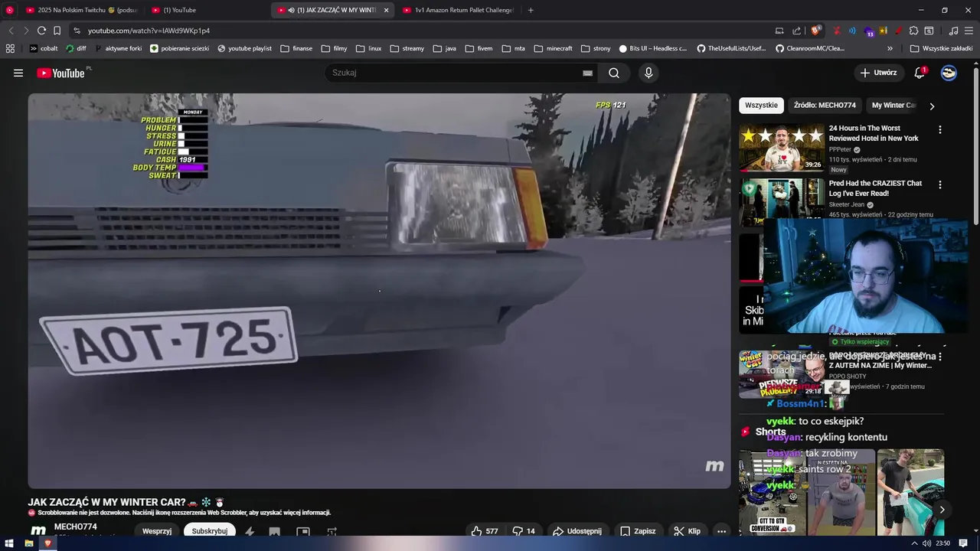Viewport: 980px width, 551px height.
Task: Dislike the video showing 14
Action: (x=524, y=531)
